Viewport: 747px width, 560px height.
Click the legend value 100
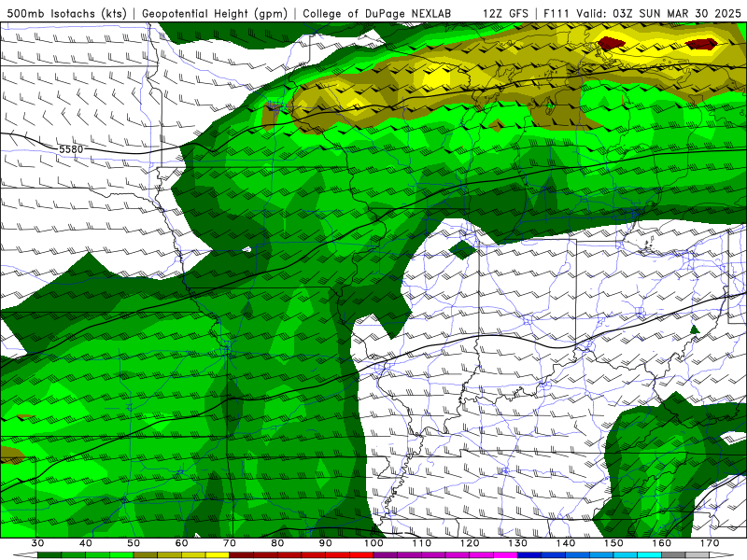[374, 543]
